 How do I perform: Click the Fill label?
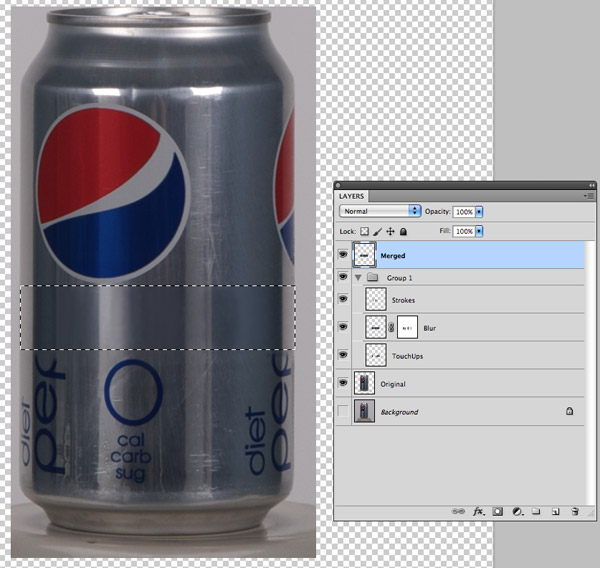pos(445,231)
